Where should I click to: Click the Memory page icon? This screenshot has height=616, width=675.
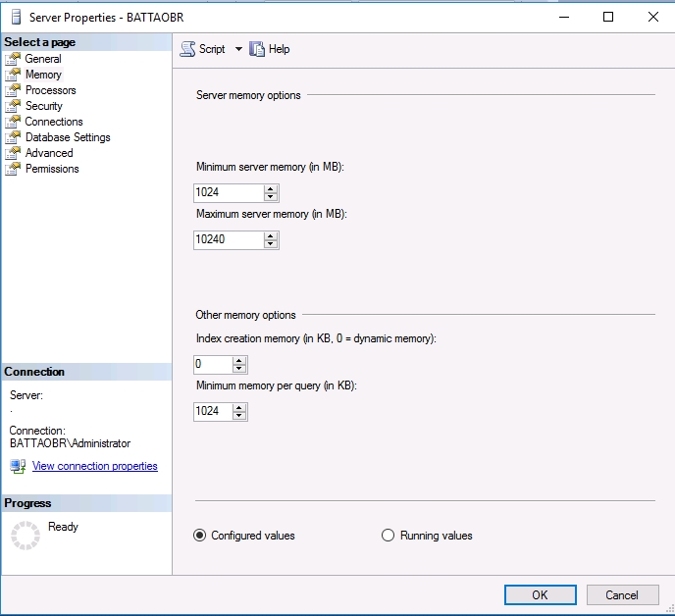[x=13, y=75]
